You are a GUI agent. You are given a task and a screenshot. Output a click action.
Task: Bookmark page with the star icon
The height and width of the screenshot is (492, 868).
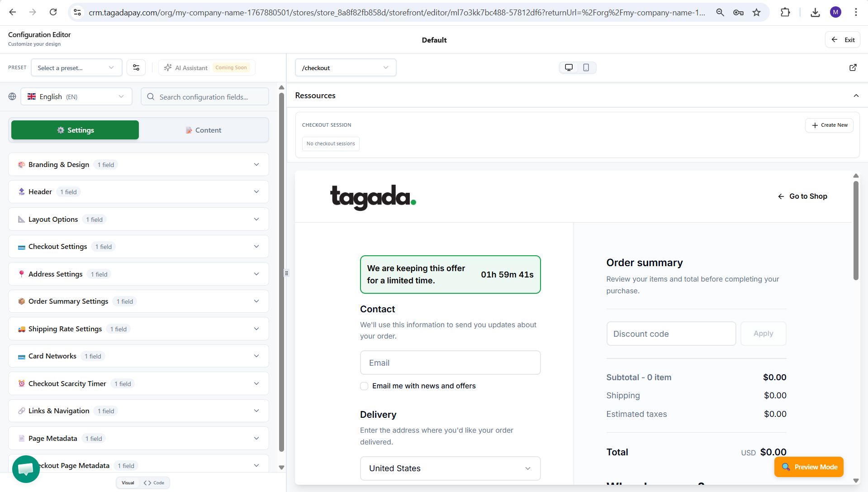coord(756,12)
